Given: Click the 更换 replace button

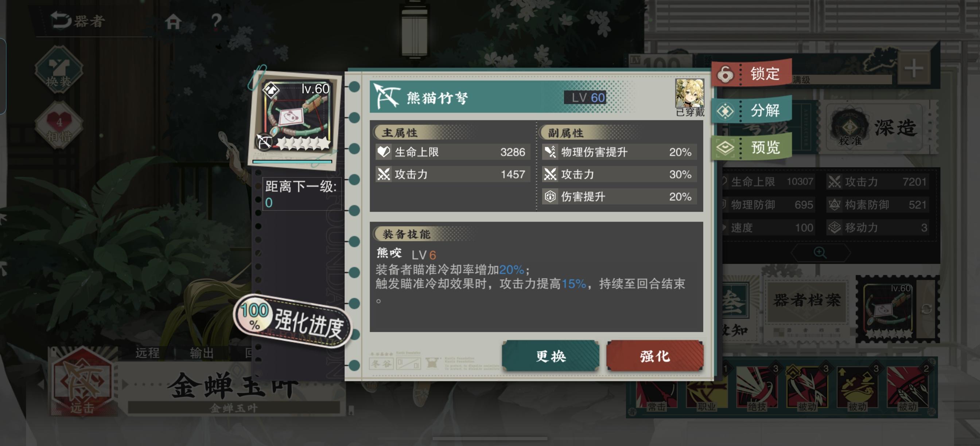Looking at the screenshot, I should pyautogui.click(x=551, y=356).
